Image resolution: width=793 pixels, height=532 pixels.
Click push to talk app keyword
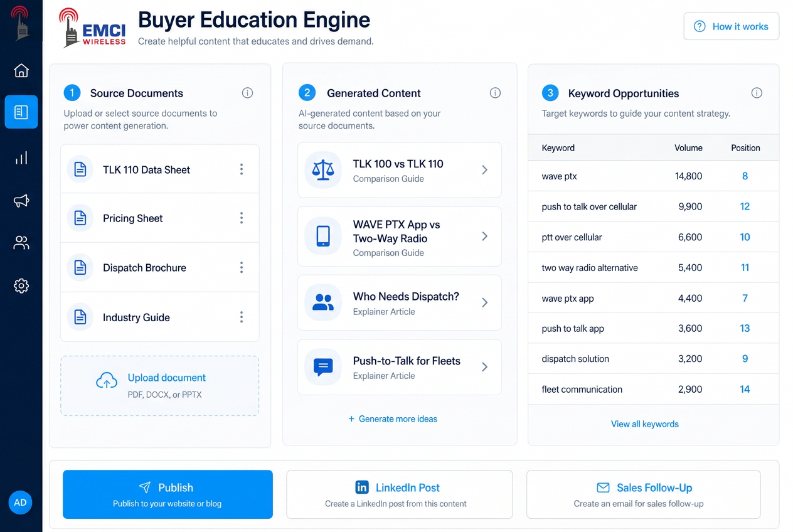(573, 328)
